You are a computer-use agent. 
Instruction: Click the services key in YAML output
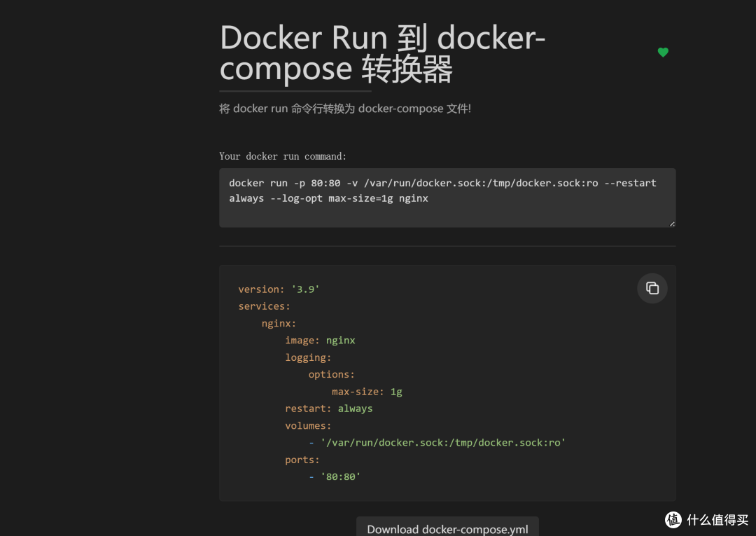coord(264,306)
